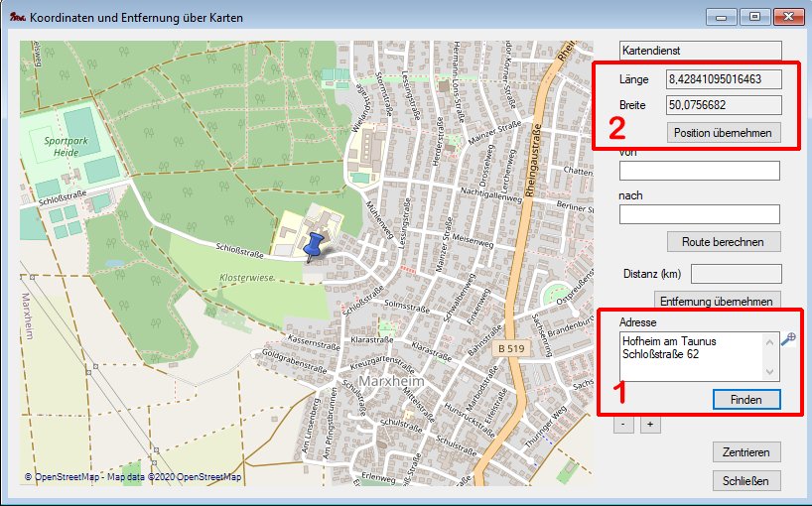Image resolution: width=812 pixels, height=506 pixels.
Task: Click the Sportpark Heide area on map
Action: click(65, 147)
